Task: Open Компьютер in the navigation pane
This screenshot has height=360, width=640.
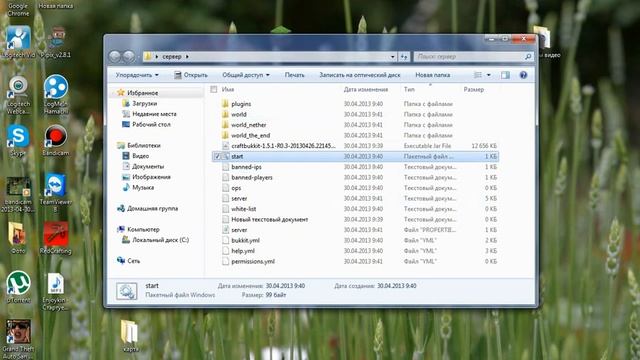Action: (x=143, y=229)
